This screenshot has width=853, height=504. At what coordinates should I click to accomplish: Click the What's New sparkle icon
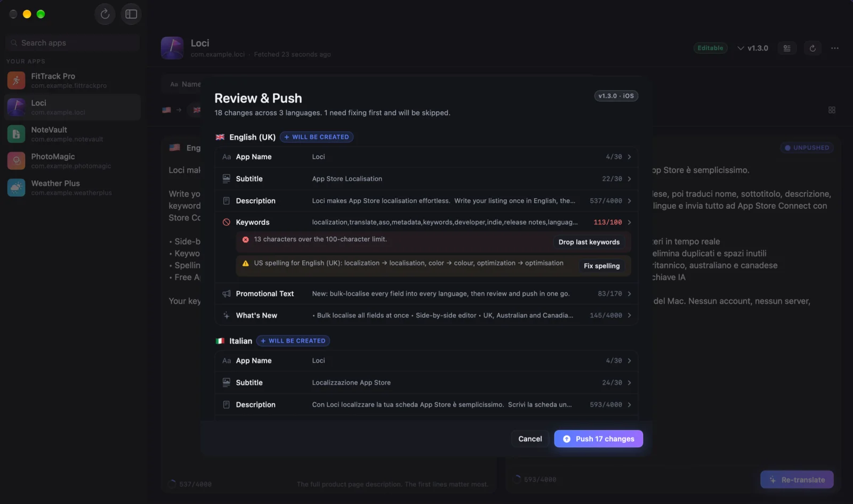pos(227,315)
